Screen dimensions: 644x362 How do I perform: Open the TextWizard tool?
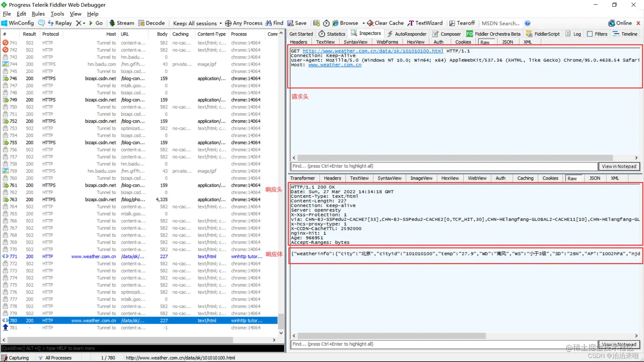[x=425, y=23]
